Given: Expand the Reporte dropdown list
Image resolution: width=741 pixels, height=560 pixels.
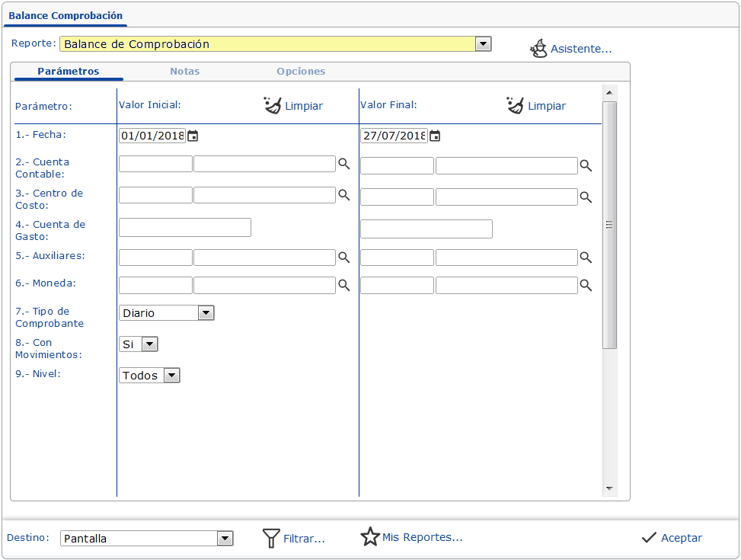Looking at the screenshot, I should [x=483, y=44].
